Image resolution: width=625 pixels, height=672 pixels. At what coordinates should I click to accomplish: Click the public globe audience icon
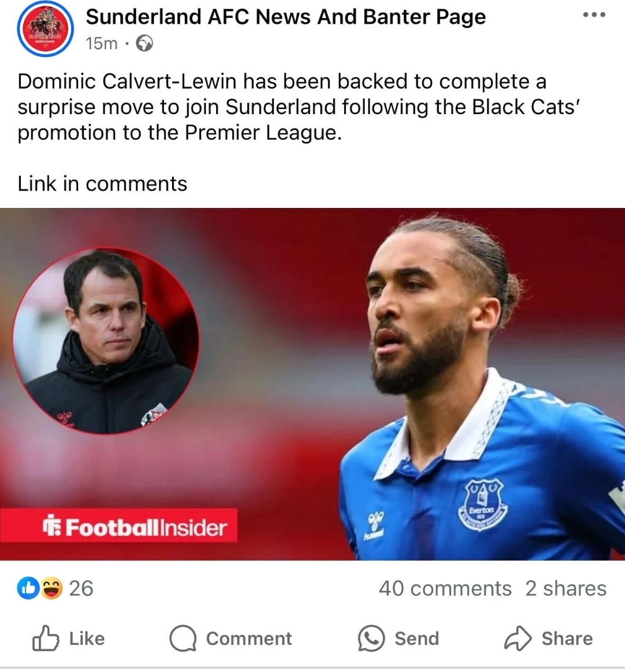[x=144, y=43]
